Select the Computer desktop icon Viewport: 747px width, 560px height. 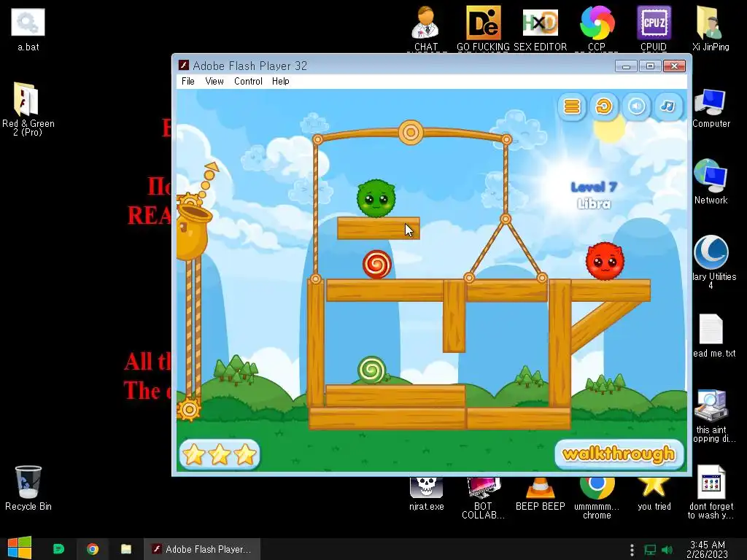point(711,109)
